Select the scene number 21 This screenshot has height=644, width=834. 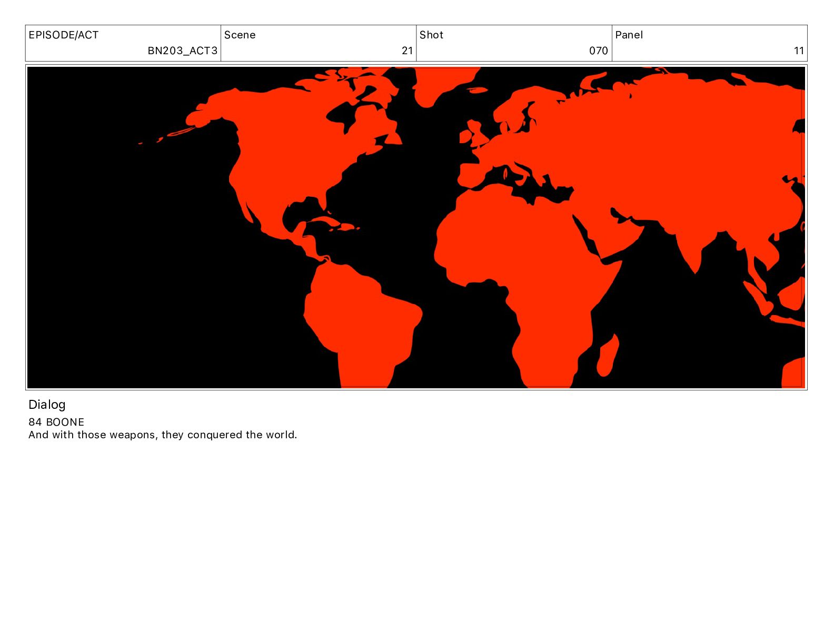(407, 51)
